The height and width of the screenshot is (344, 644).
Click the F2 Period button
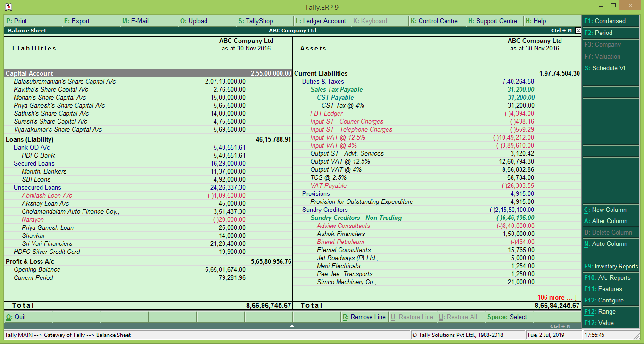click(611, 33)
